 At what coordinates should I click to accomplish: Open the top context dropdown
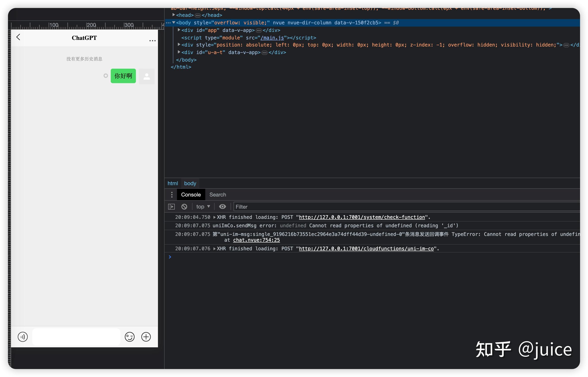pos(203,207)
